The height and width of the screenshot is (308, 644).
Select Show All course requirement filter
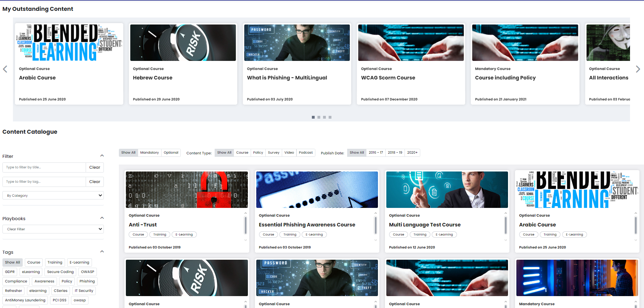128,153
